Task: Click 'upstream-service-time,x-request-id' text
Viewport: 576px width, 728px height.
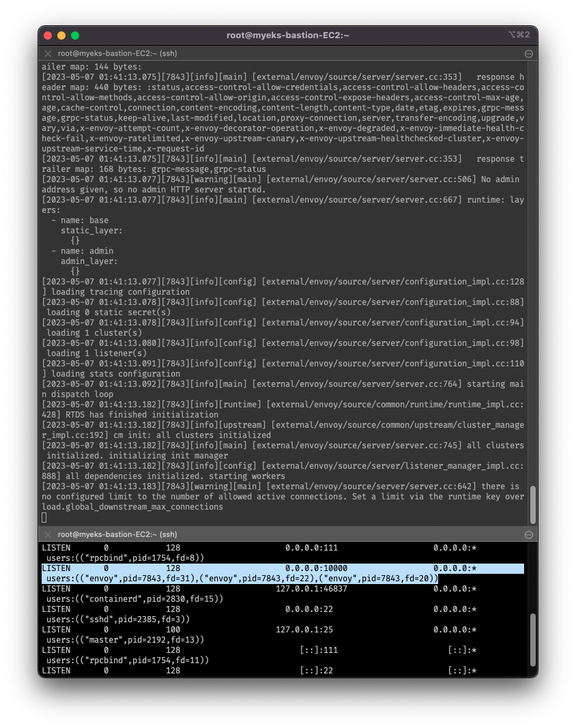Action: 123,149
